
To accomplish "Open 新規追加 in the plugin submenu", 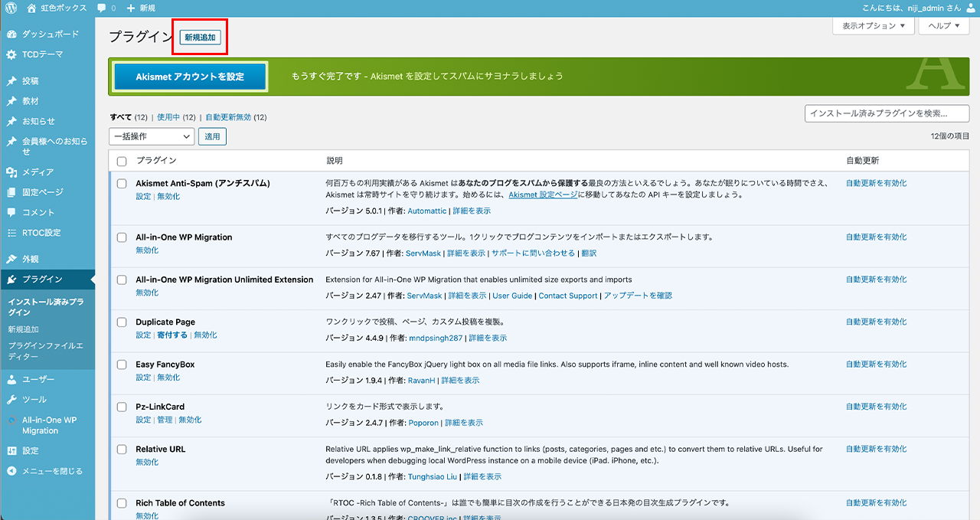I will tap(24, 329).
